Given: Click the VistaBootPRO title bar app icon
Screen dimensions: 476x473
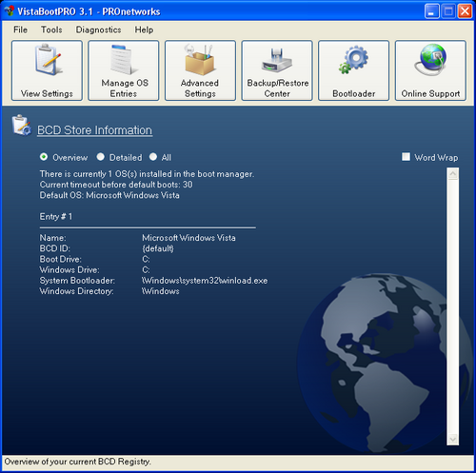Looking at the screenshot, I should (x=10, y=11).
